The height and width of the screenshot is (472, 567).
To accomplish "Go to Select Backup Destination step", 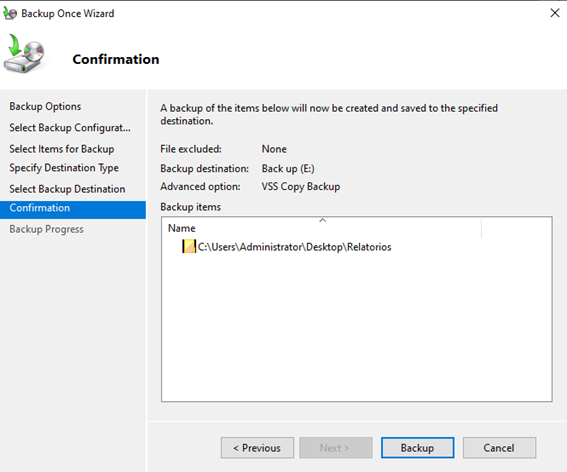I will (x=67, y=189).
